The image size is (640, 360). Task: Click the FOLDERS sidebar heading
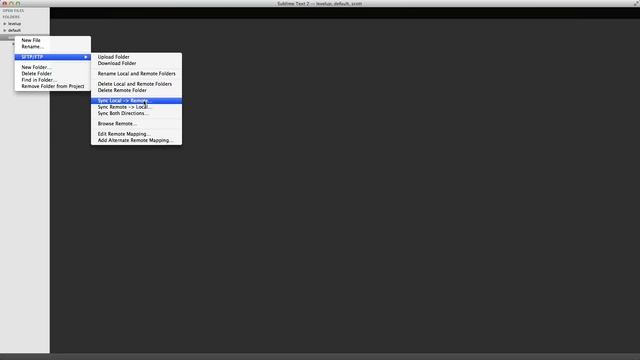point(11,17)
